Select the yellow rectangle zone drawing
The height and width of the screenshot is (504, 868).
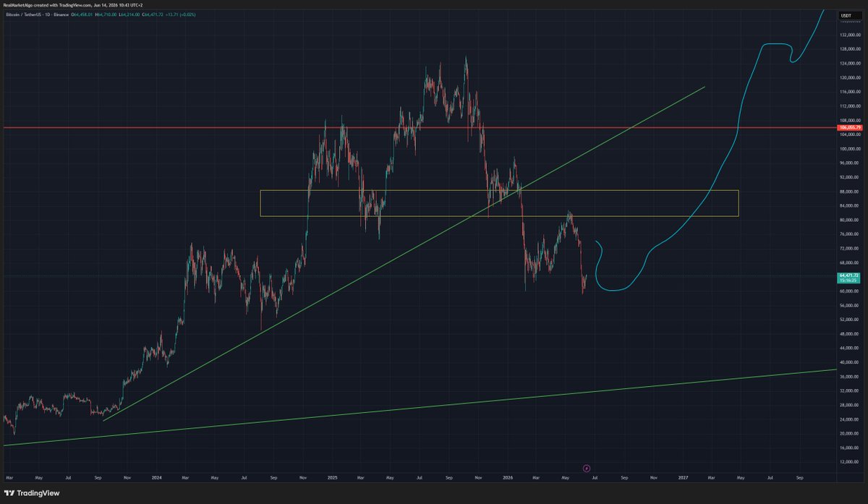point(499,203)
